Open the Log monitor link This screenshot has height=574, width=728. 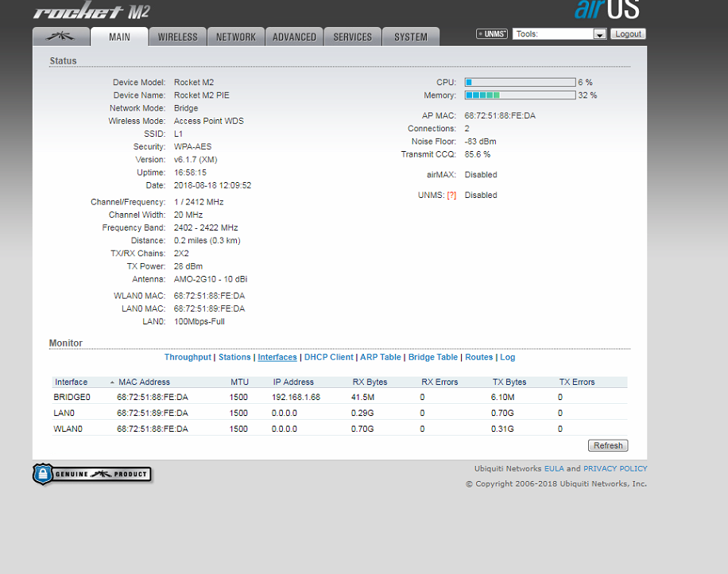tap(508, 357)
